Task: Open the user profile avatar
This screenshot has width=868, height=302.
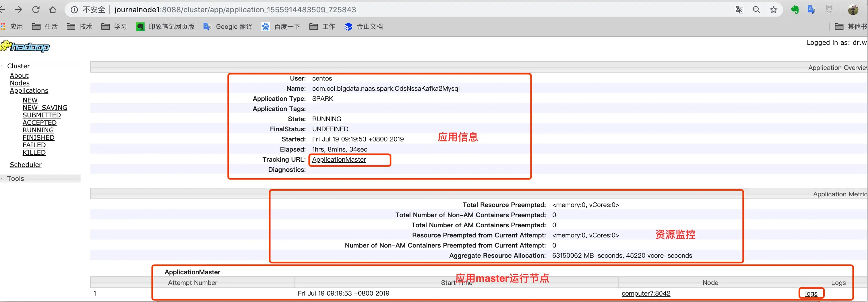Action: tap(853, 10)
